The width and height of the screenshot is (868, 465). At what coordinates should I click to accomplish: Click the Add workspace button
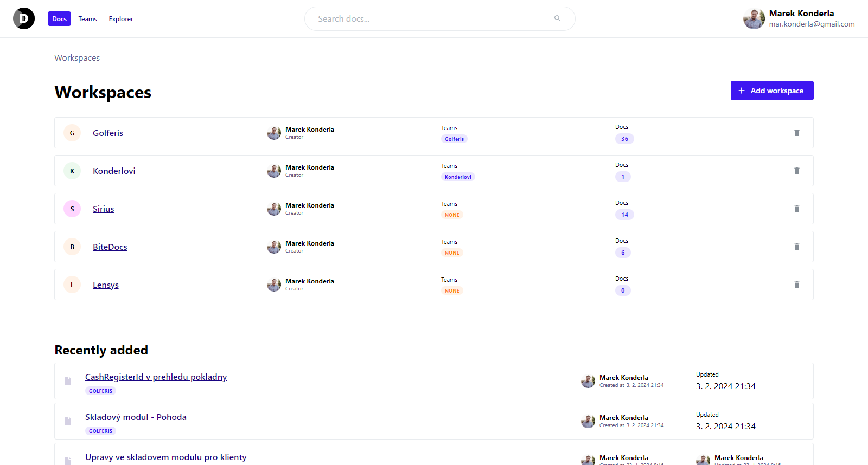coord(771,91)
